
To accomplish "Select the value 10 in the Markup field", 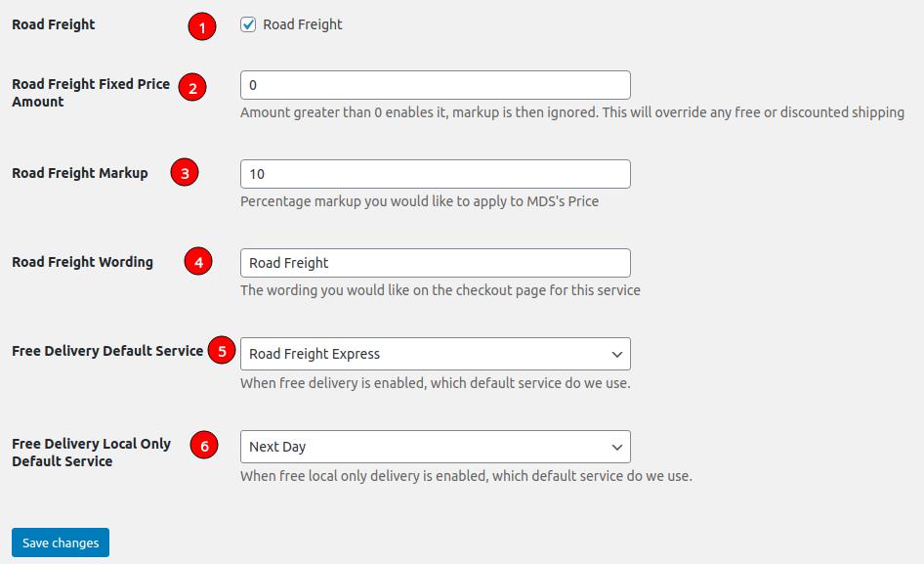I will coord(435,173).
